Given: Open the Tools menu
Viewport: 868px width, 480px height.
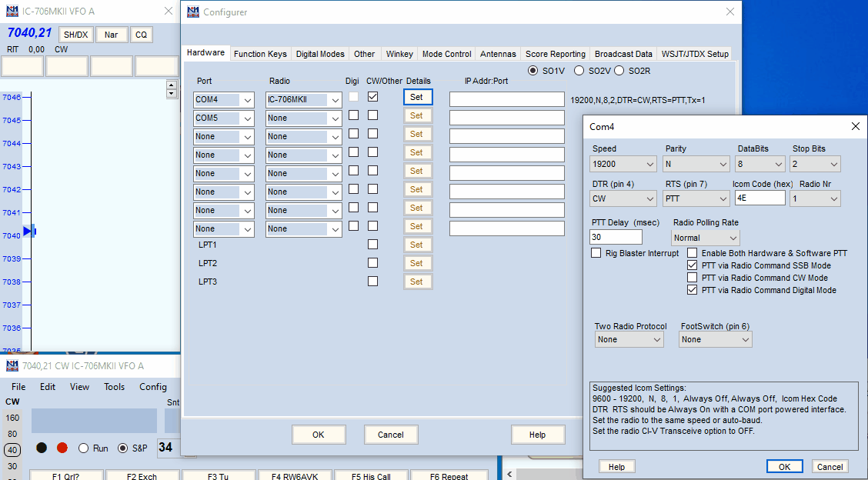Looking at the screenshot, I should click(x=114, y=387).
